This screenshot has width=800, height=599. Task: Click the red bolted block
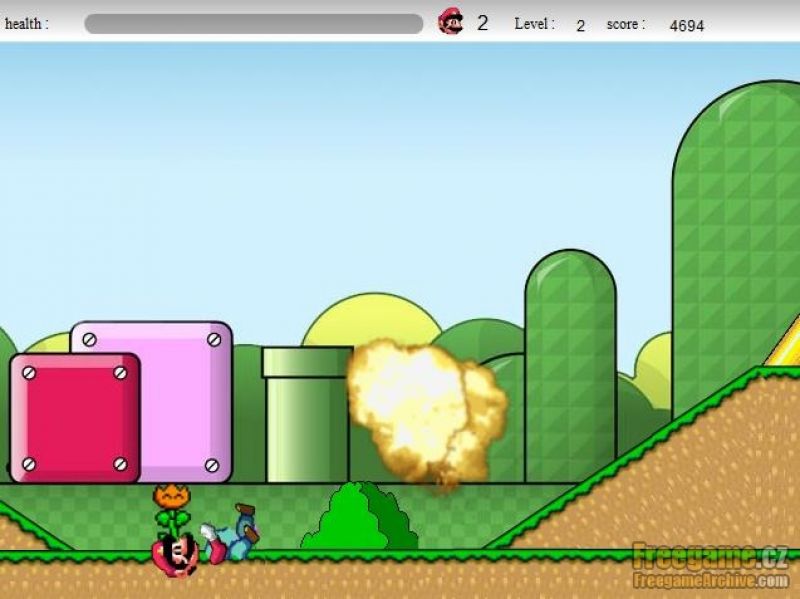pos(75,418)
